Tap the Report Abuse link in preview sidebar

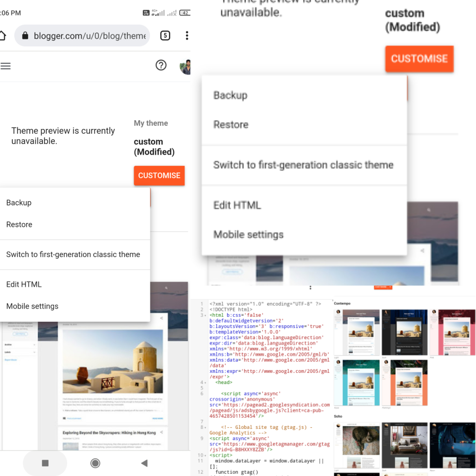pyautogui.click(x=11, y=360)
